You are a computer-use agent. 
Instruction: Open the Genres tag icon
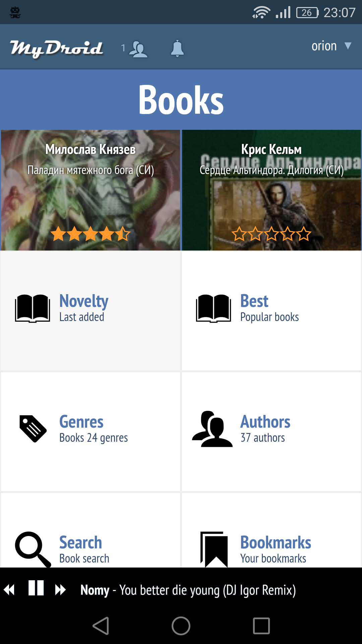click(x=33, y=429)
